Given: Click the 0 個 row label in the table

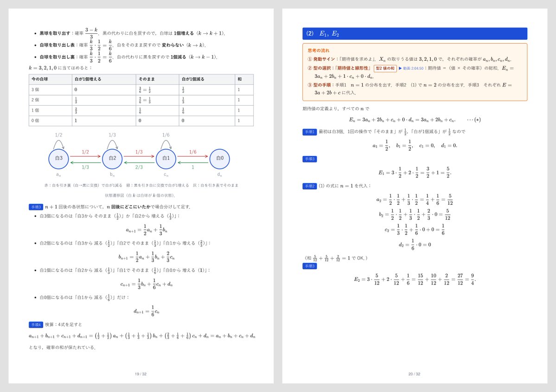Looking at the screenshot, I should (35, 120).
